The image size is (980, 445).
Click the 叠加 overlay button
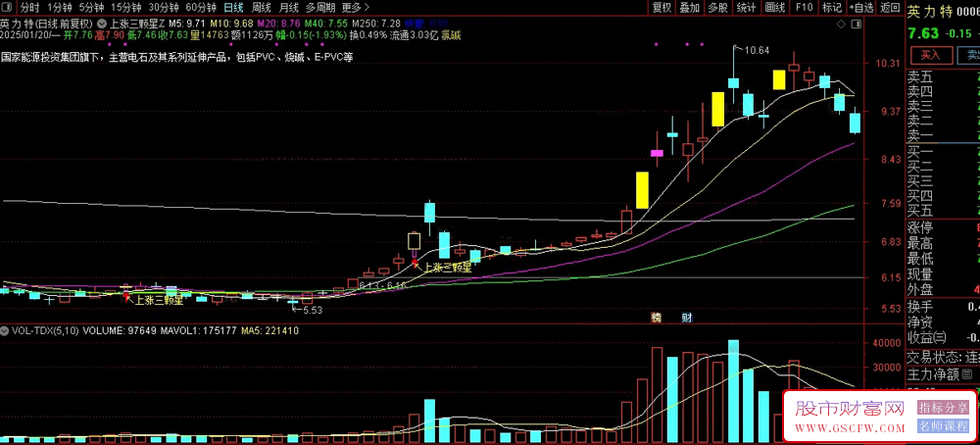coord(690,8)
